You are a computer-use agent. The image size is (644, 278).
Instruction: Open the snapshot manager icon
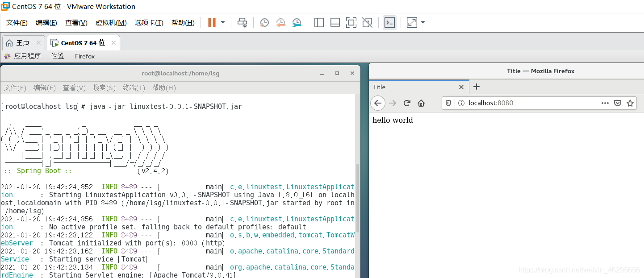point(297,22)
